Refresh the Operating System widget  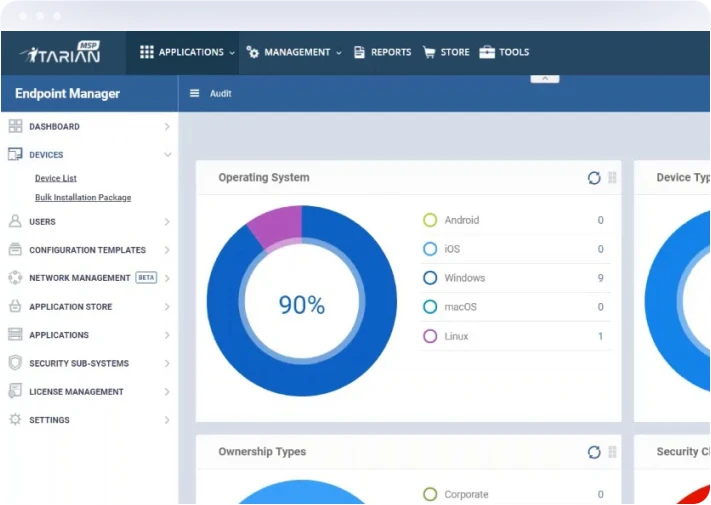[x=594, y=178]
